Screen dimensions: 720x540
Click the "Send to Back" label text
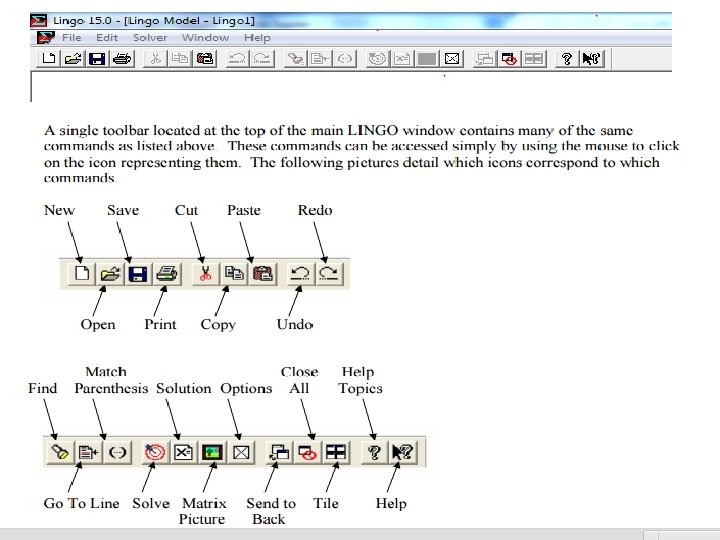coord(270,511)
